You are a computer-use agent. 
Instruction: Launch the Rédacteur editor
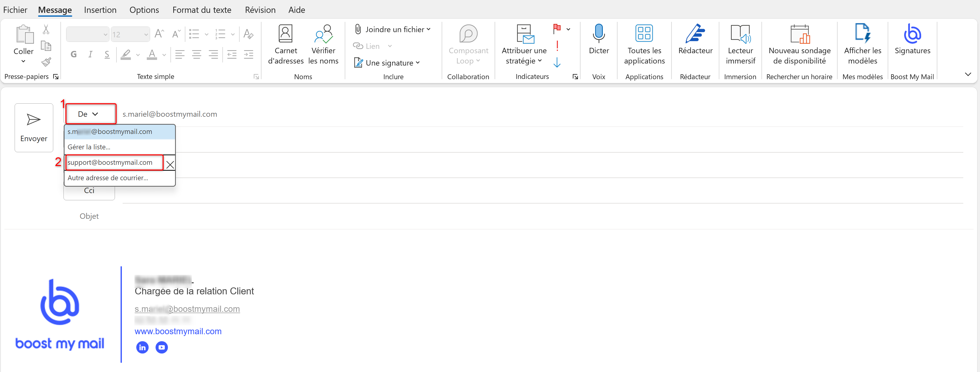(695, 39)
